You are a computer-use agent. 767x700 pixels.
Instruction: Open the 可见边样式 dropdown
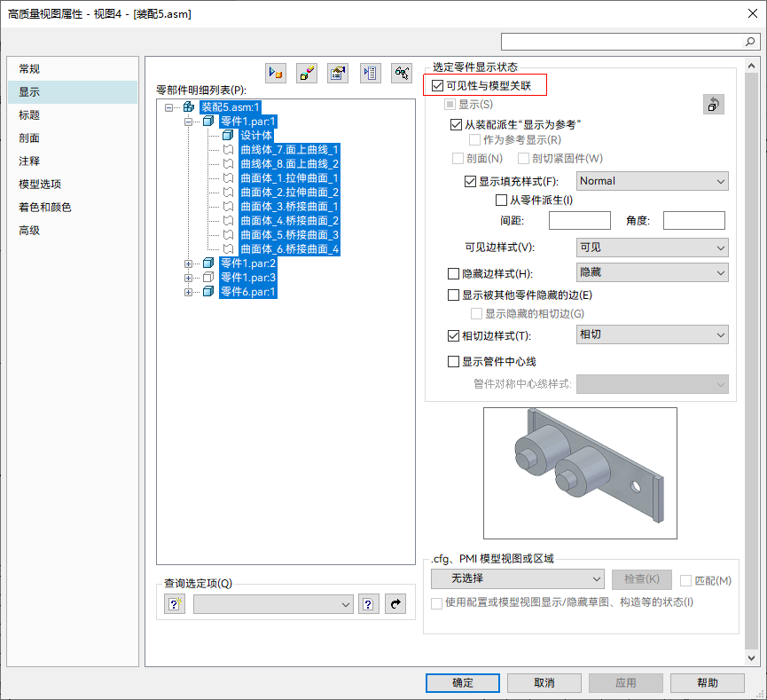[x=652, y=248]
